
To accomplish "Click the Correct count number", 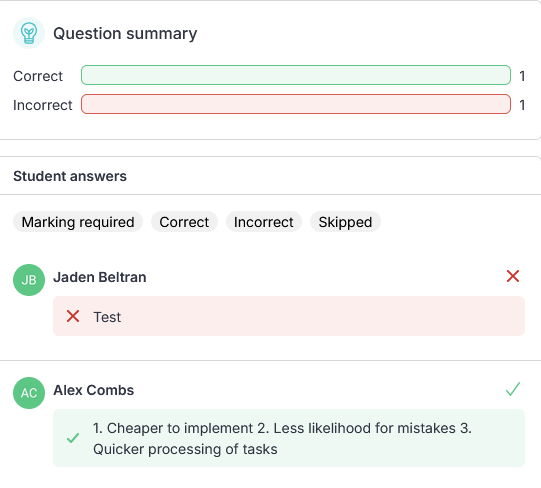I will [522, 76].
